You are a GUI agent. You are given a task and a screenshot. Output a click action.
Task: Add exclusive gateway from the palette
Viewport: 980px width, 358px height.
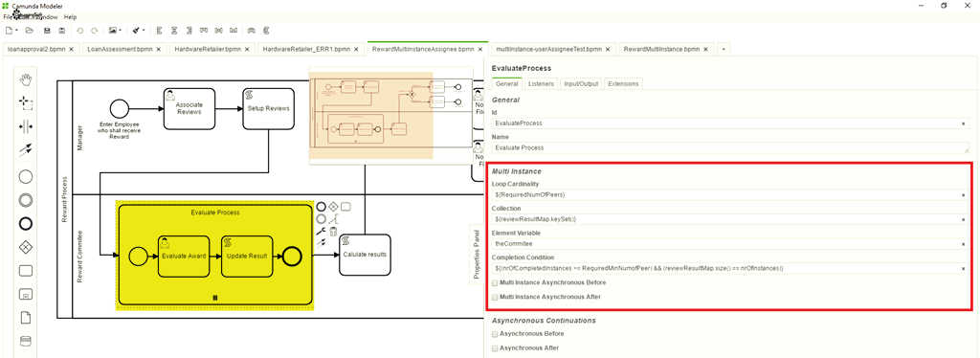(26, 247)
